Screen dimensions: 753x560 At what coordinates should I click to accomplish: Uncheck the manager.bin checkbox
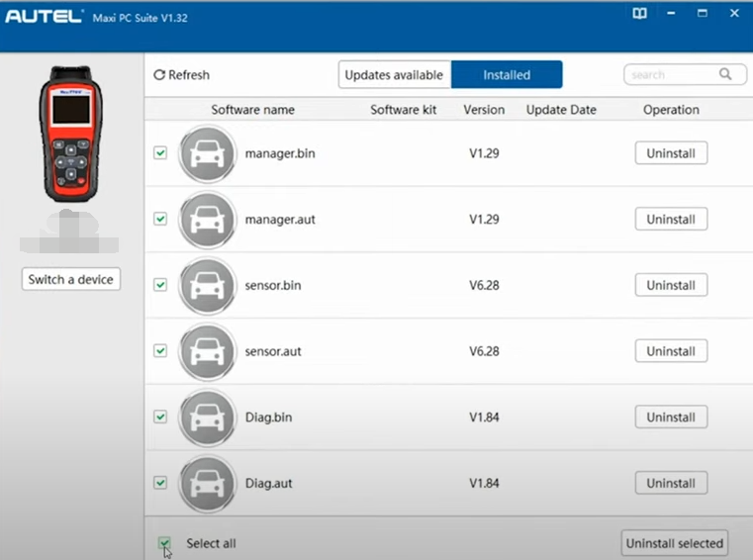pos(160,153)
